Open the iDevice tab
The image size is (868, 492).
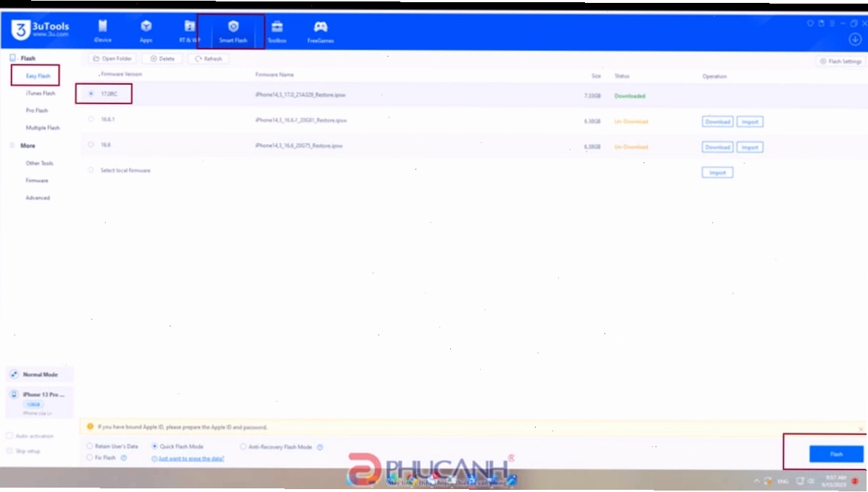tap(102, 31)
